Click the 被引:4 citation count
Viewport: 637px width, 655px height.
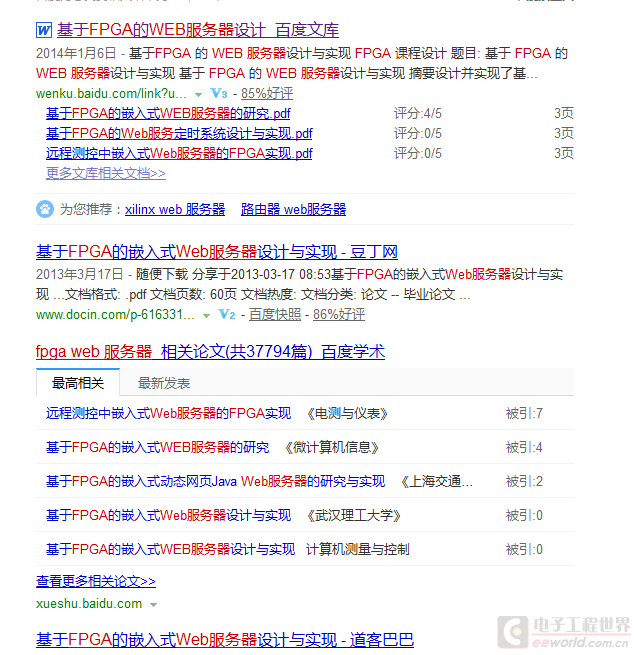tap(524, 447)
